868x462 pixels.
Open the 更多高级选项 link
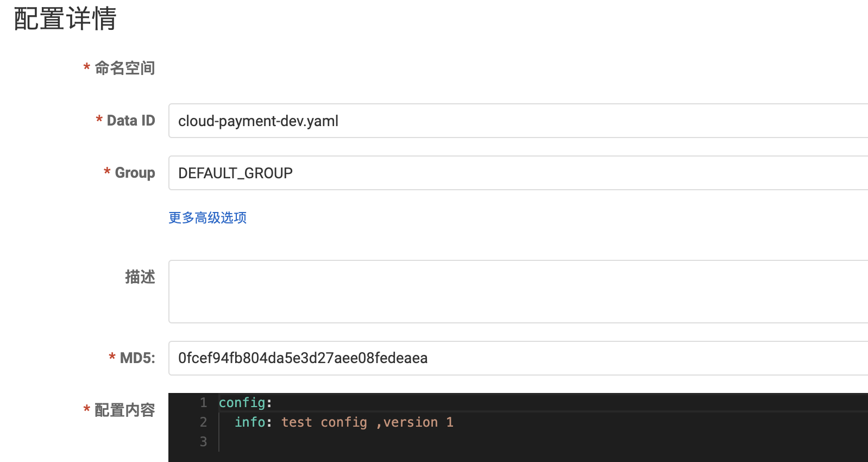click(x=207, y=218)
